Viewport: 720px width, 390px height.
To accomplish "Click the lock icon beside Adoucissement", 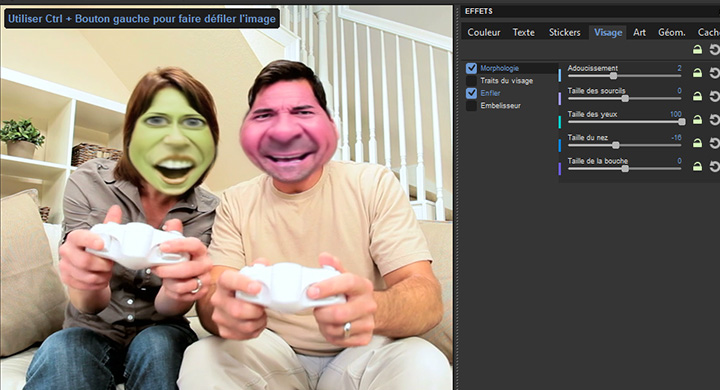I will point(697,73).
